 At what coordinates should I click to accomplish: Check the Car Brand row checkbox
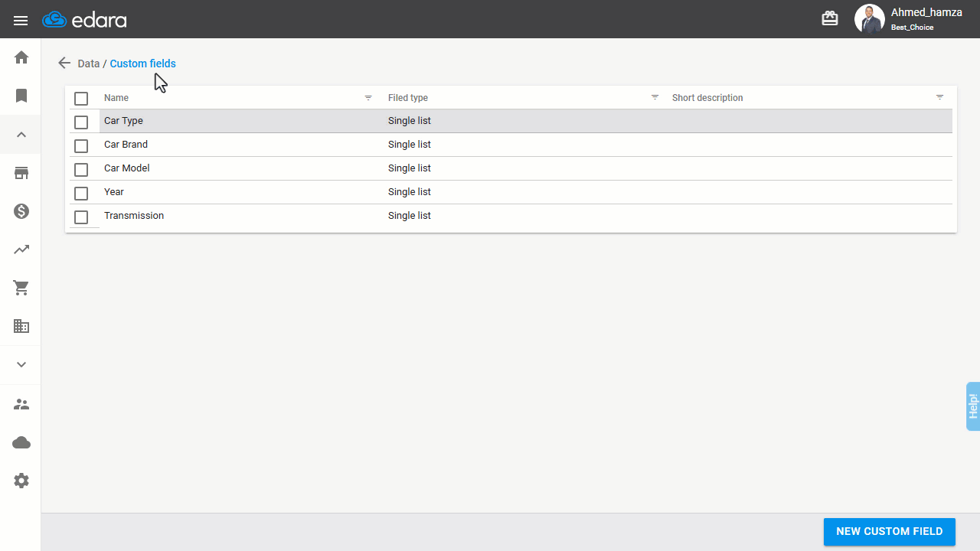[x=81, y=146]
